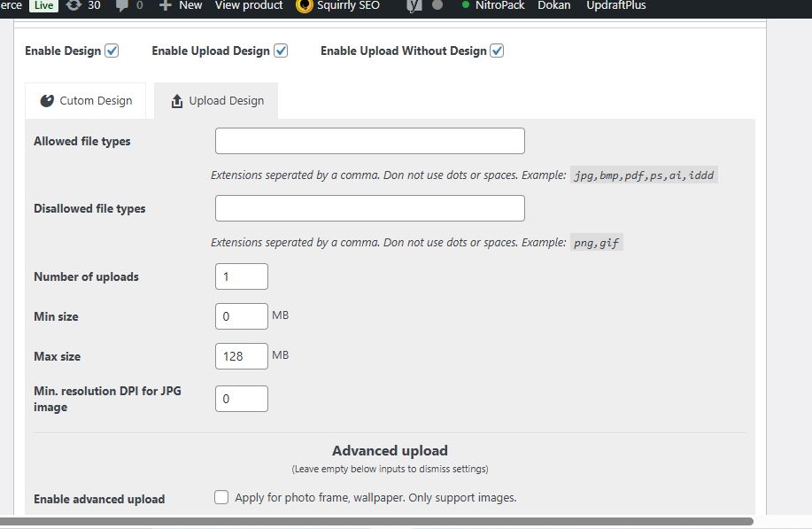Click the plus New icon in admin bar

click(x=165, y=5)
